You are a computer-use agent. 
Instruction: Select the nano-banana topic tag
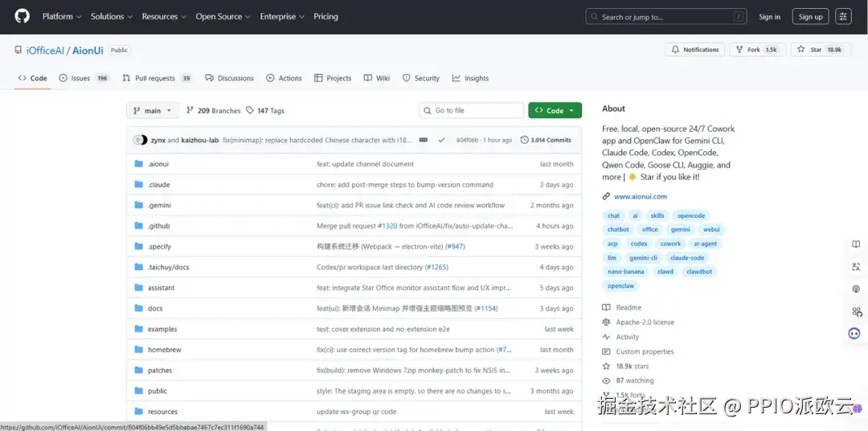point(625,272)
